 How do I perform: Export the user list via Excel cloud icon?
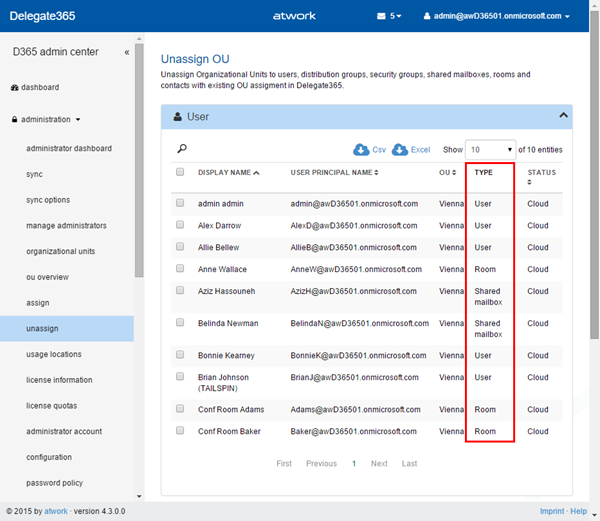point(400,149)
